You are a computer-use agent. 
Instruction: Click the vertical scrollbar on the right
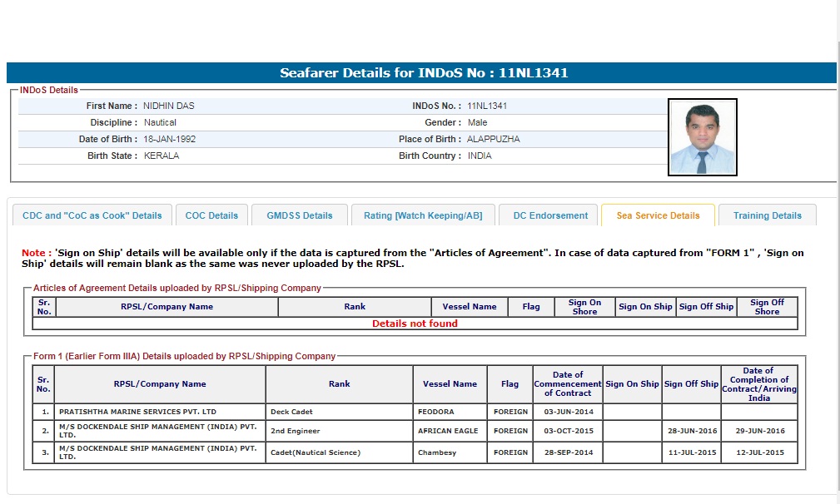pyautogui.click(x=836, y=250)
